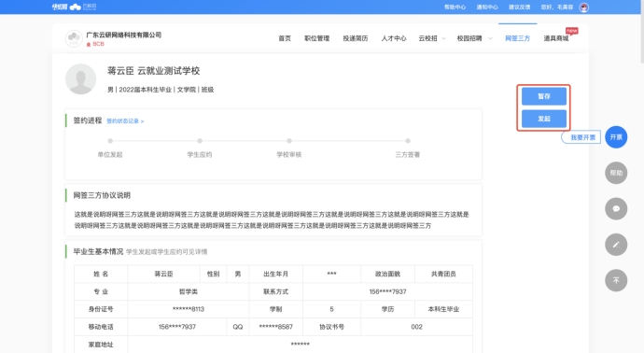Image resolution: width=644 pixels, height=353 pixels.
Task: Open the chat bubble floating icon
Action: click(616, 208)
